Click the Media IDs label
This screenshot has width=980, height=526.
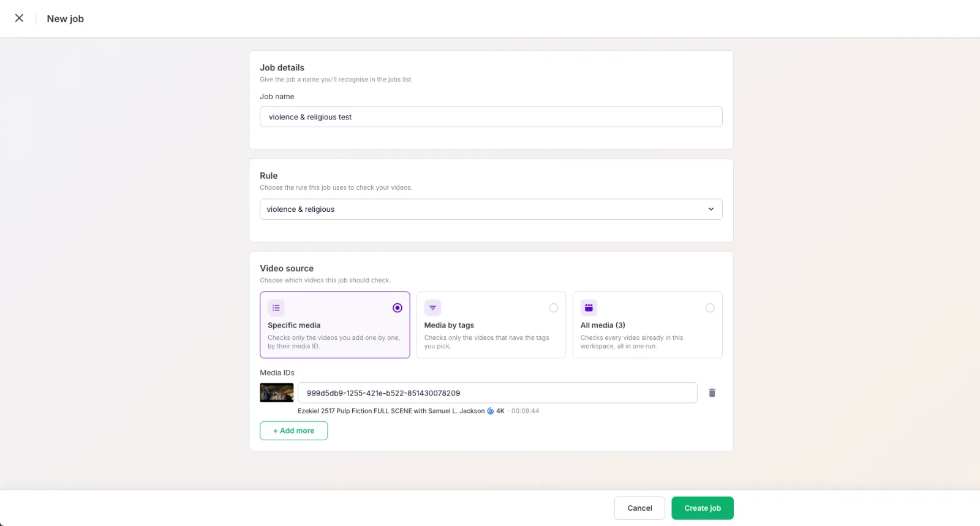[277, 373]
